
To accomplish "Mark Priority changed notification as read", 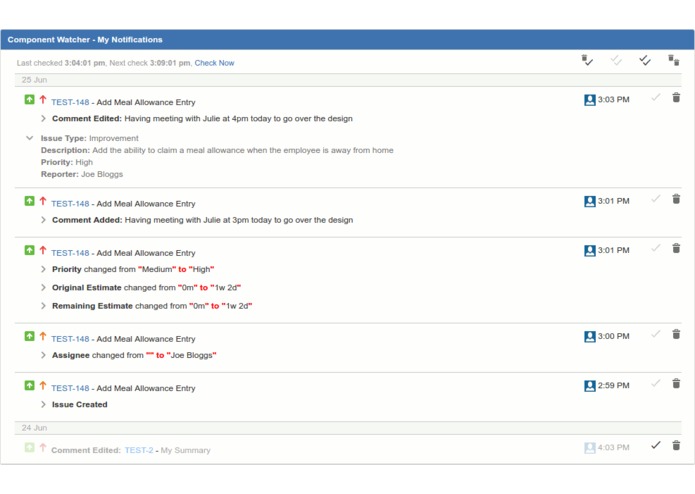I will [x=656, y=248].
